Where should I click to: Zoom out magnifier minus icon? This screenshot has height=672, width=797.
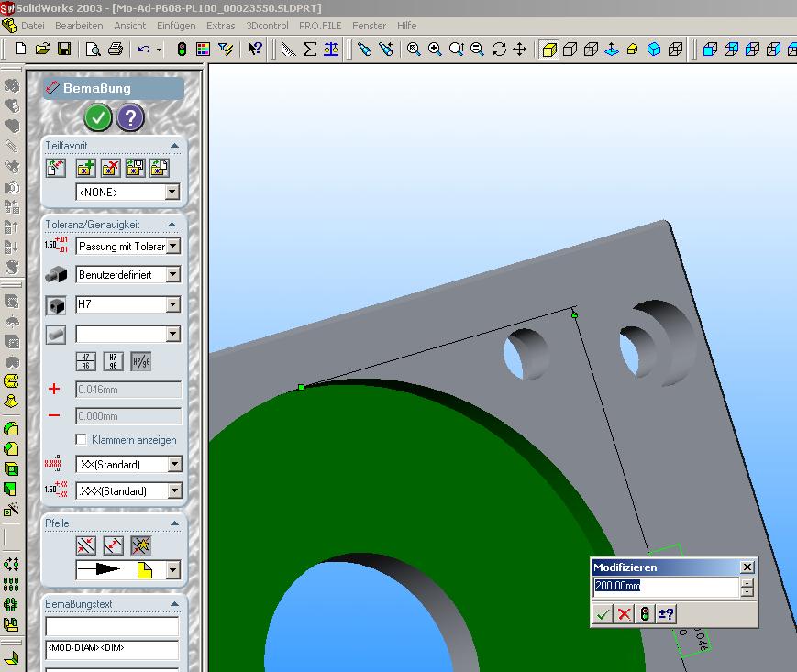pyautogui.click(x=477, y=50)
